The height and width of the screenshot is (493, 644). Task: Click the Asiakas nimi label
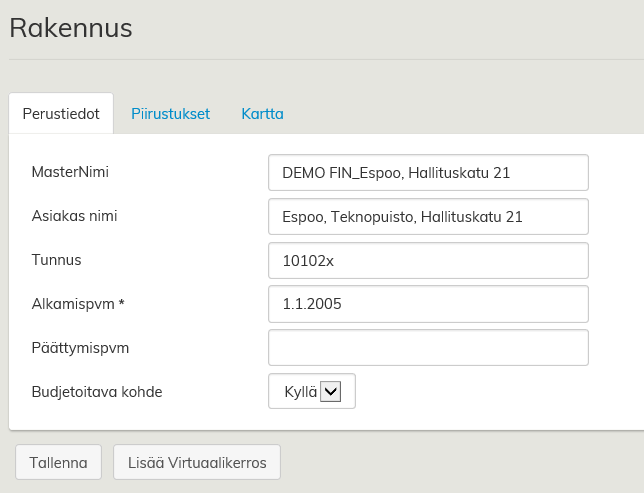click(82, 216)
